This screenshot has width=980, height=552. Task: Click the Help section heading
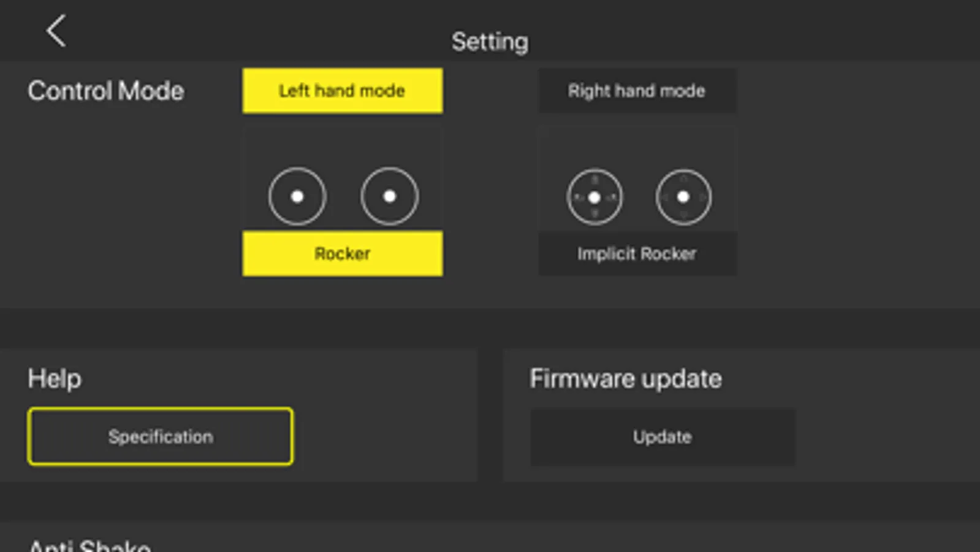click(x=55, y=378)
